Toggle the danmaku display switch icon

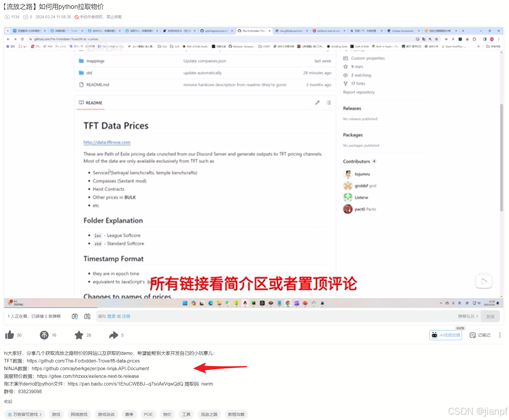click(75, 316)
